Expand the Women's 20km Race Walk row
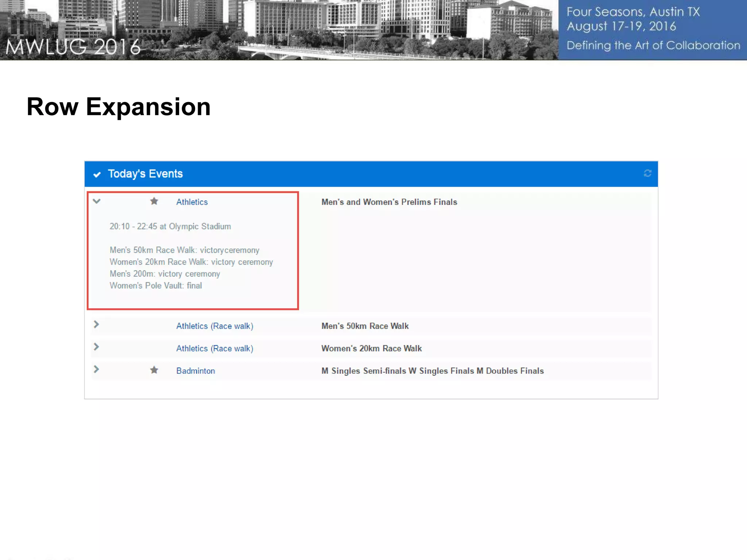This screenshot has width=747, height=560. [96, 347]
